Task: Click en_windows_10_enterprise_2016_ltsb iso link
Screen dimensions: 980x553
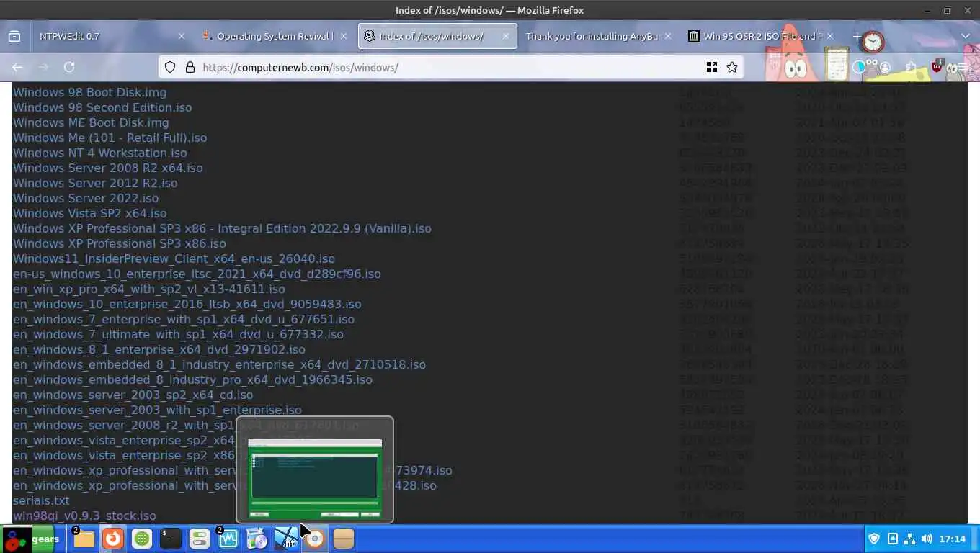Action: point(187,304)
